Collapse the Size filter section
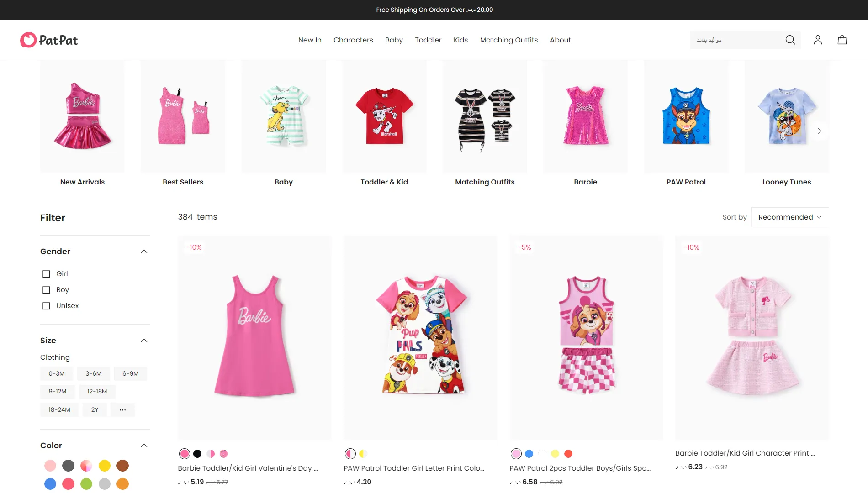 coord(144,341)
